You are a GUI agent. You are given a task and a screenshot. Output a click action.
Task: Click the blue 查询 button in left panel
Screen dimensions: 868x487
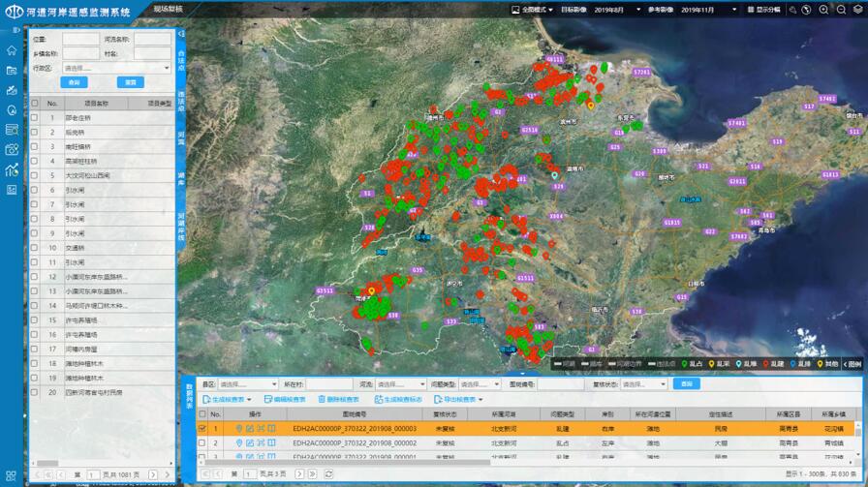75,82
